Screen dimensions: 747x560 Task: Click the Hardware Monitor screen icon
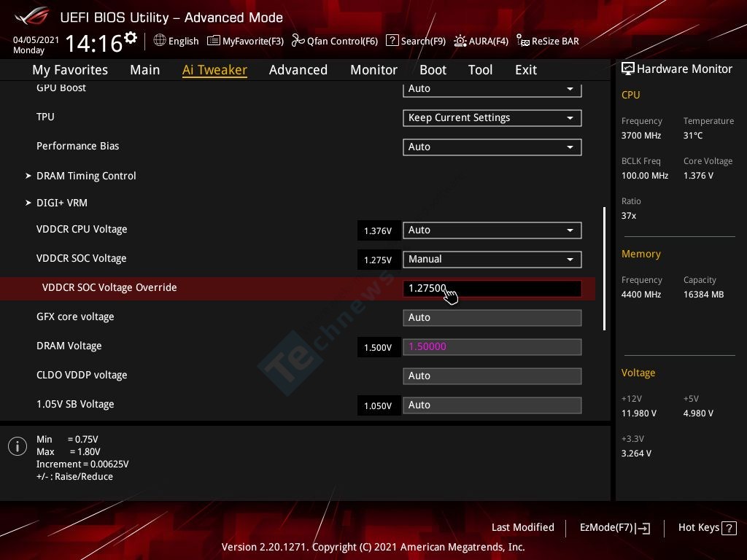pyautogui.click(x=628, y=69)
